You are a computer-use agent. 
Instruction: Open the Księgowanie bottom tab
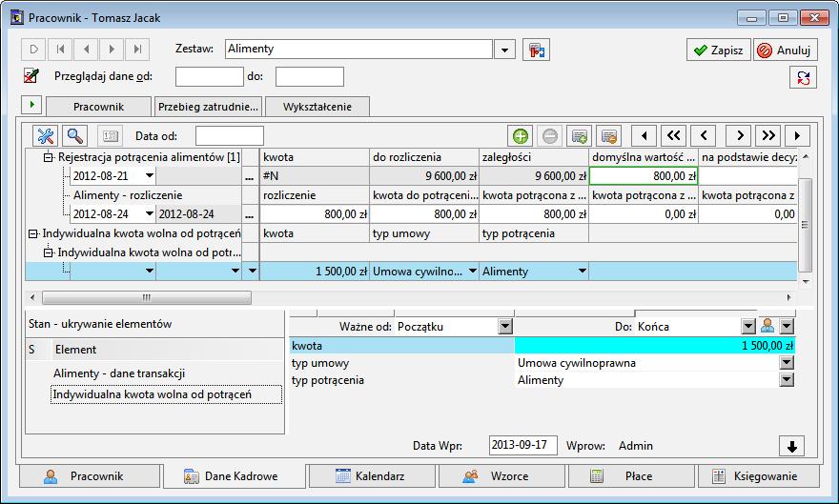point(759,476)
